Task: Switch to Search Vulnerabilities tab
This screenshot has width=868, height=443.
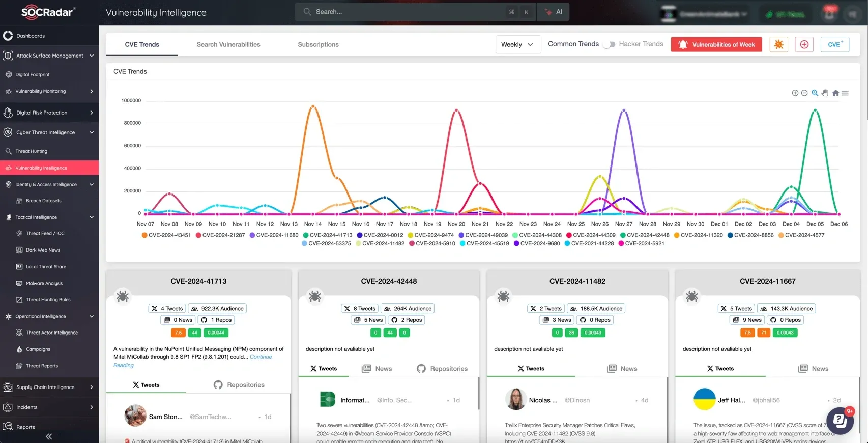Action: pyautogui.click(x=228, y=45)
